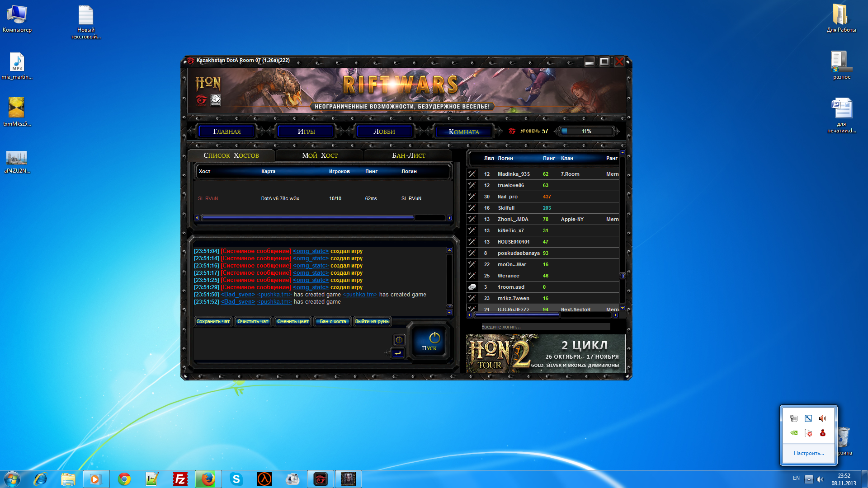Open Half-Life from the taskbar
The image size is (868, 488).
[x=264, y=479]
